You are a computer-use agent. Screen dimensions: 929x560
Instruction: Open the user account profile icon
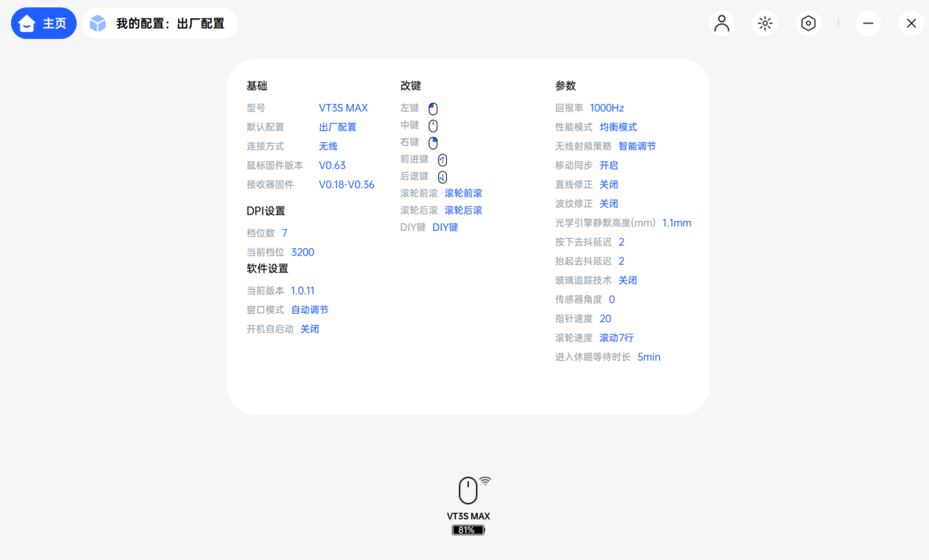pyautogui.click(x=721, y=23)
